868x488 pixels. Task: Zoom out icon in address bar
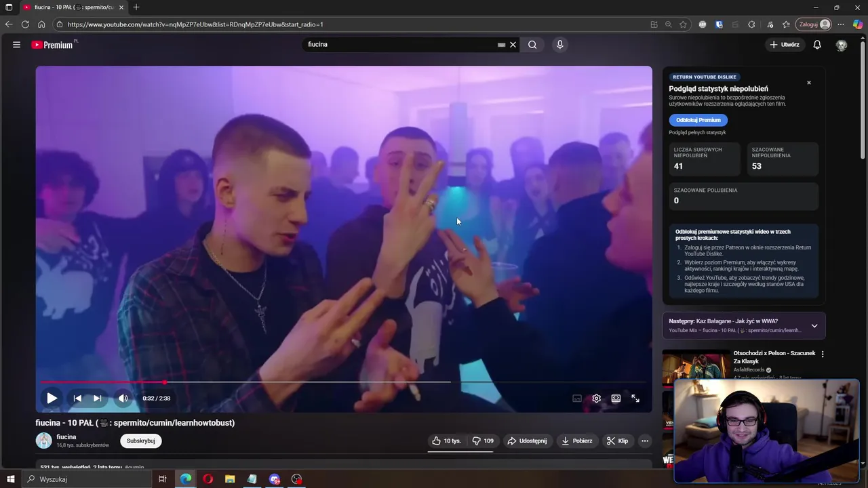click(x=669, y=24)
